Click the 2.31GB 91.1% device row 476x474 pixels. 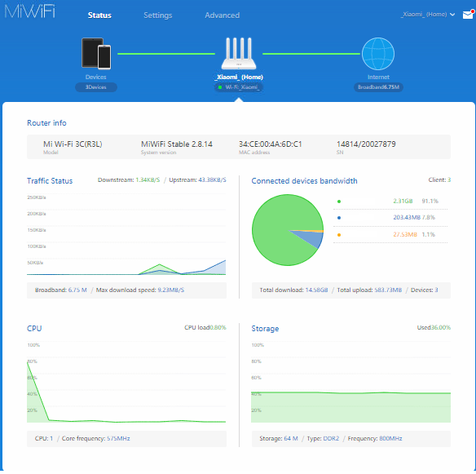pyautogui.click(x=390, y=202)
